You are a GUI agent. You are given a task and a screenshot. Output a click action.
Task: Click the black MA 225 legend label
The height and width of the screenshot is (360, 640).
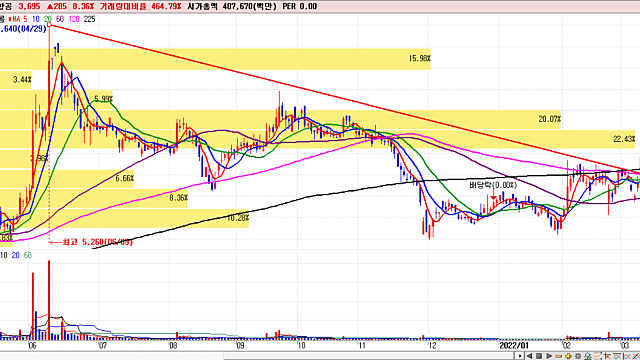pyautogui.click(x=89, y=19)
